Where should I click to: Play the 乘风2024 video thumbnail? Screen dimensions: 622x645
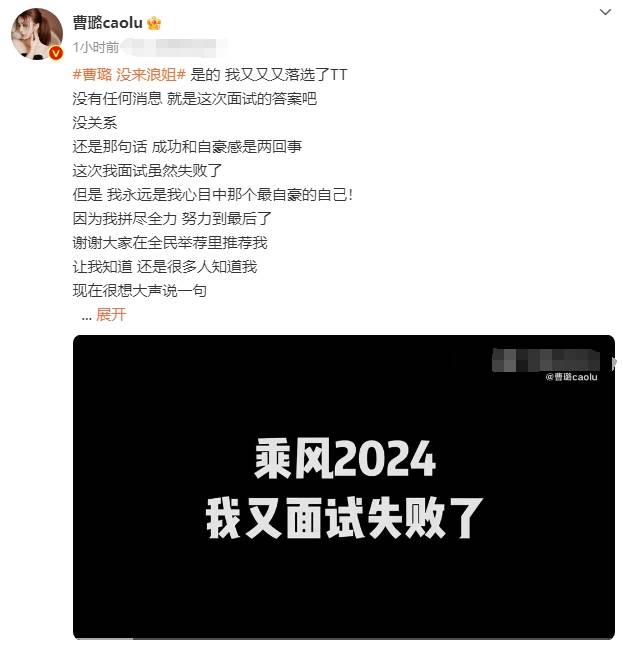click(x=344, y=487)
